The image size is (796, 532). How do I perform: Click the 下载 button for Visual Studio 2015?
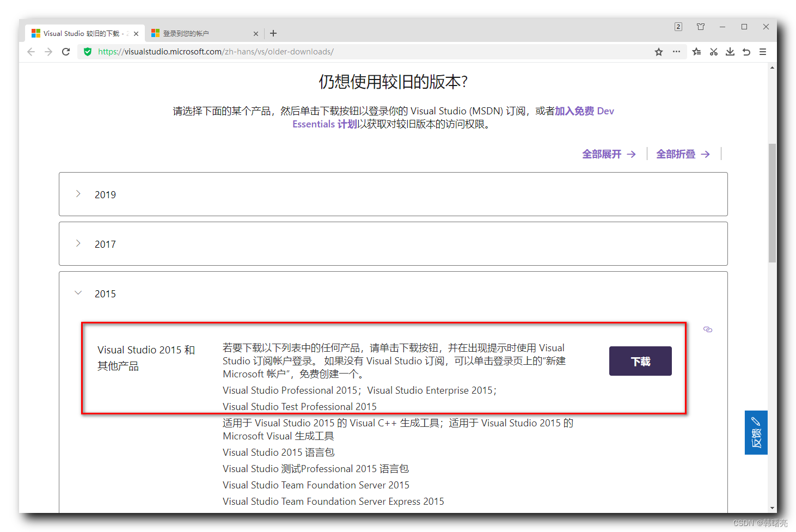click(640, 361)
